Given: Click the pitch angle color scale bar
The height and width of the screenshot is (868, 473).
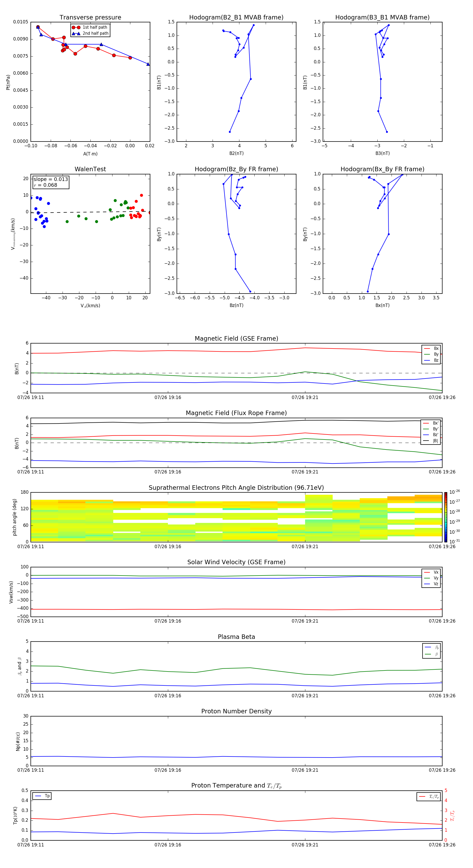Looking at the screenshot, I should tap(446, 517).
